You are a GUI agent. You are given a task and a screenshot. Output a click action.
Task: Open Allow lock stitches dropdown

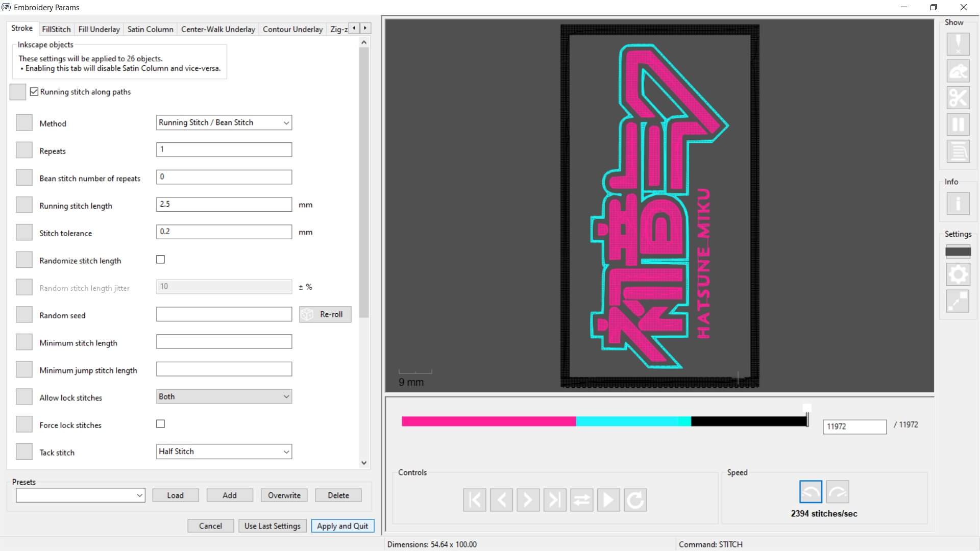(224, 396)
